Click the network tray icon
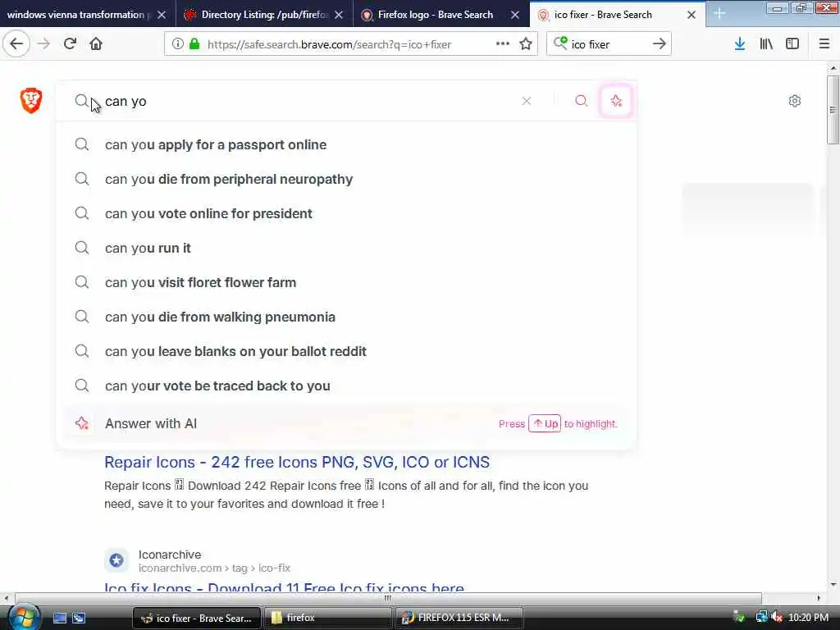Image resolution: width=840 pixels, height=630 pixels. [x=760, y=618]
